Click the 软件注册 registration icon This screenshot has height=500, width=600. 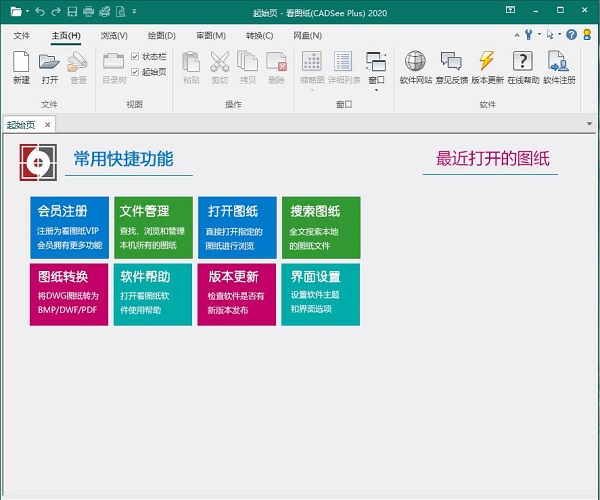tap(559, 63)
